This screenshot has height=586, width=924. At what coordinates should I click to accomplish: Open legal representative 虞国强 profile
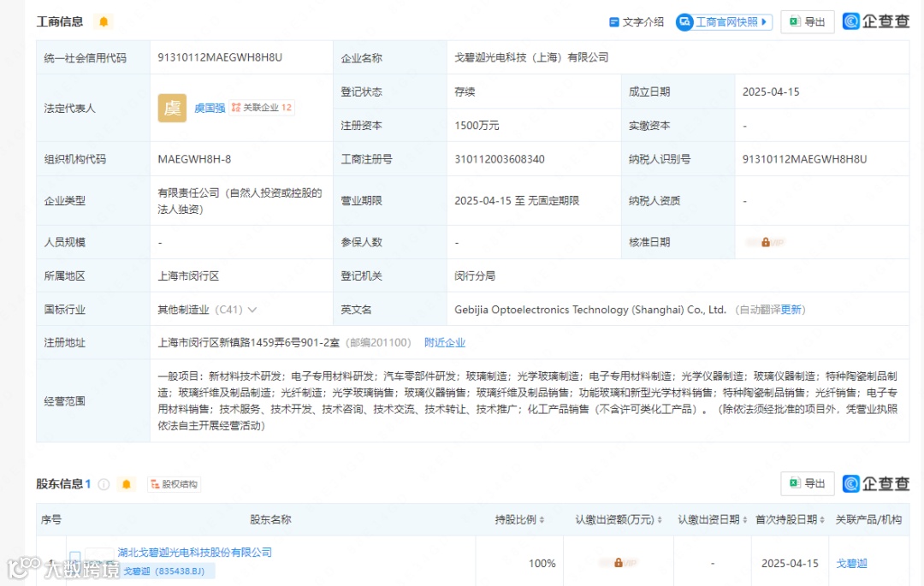pyautogui.click(x=210, y=108)
